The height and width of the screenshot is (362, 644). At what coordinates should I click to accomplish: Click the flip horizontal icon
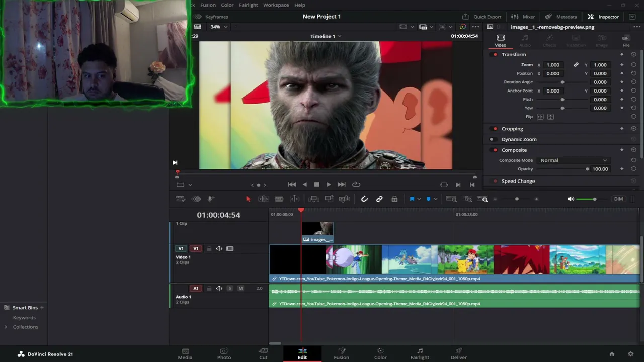(540, 117)
